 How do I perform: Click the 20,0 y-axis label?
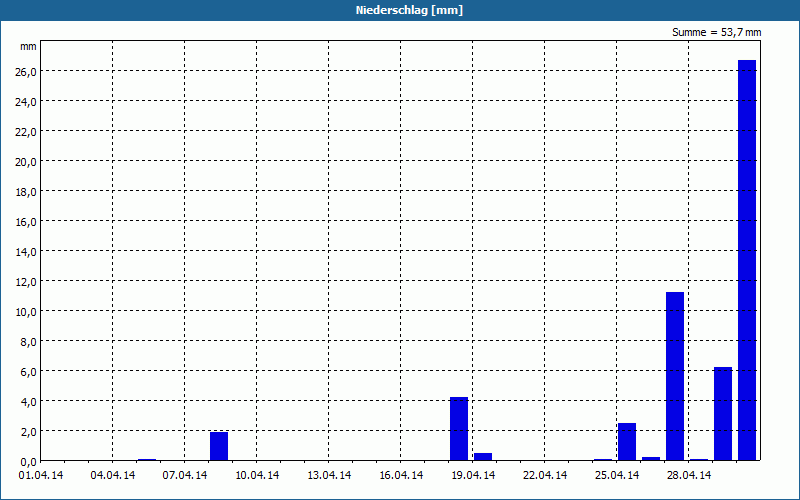click(x=26, y=162)
